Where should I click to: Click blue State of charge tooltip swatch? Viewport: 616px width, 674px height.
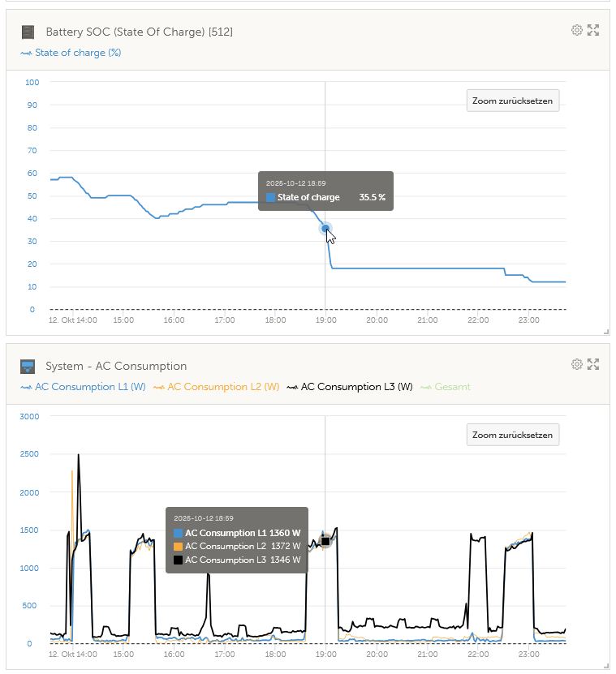tap(271, 197)
